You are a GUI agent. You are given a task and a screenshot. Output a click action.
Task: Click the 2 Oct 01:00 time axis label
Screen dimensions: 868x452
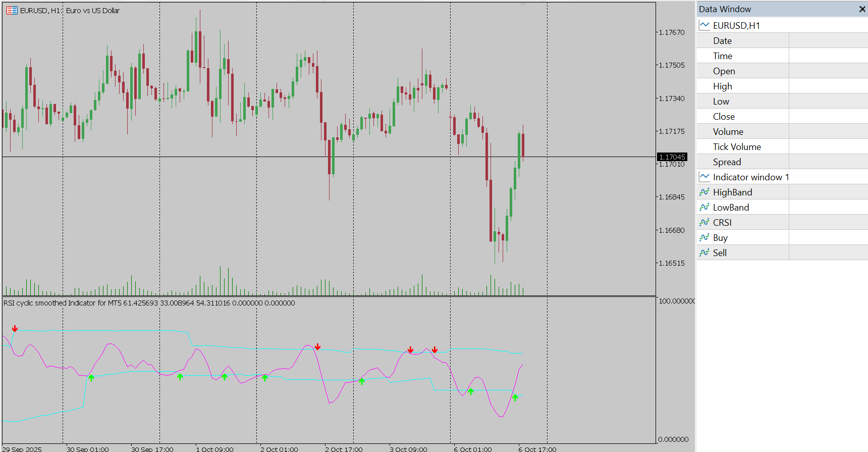coord(279,449)
